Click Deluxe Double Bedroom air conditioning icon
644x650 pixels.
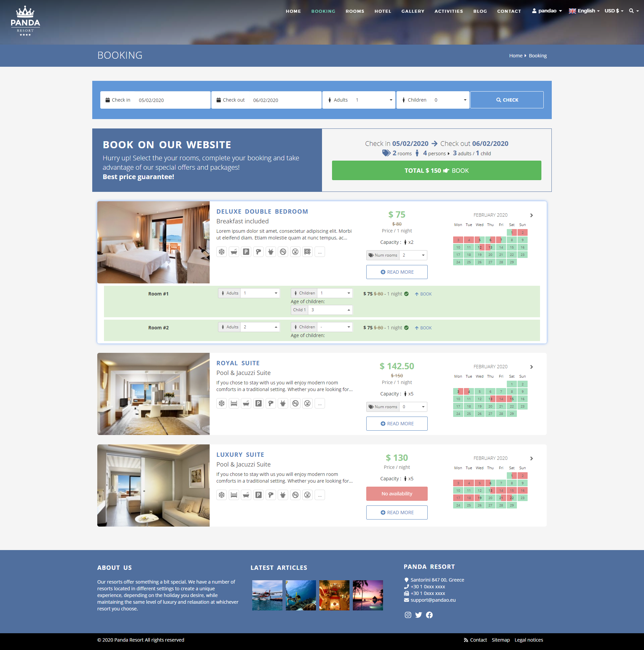coord(221,252)
